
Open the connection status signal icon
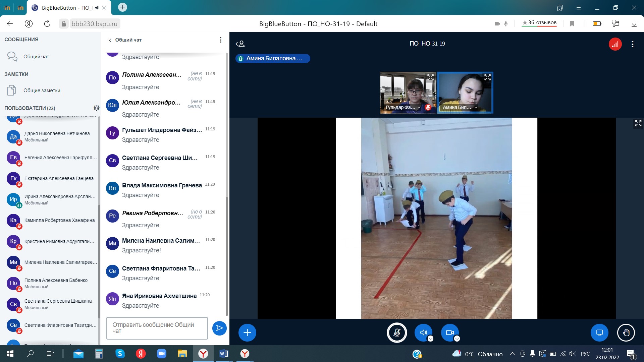pyautogui.click(x=615, y=44)
